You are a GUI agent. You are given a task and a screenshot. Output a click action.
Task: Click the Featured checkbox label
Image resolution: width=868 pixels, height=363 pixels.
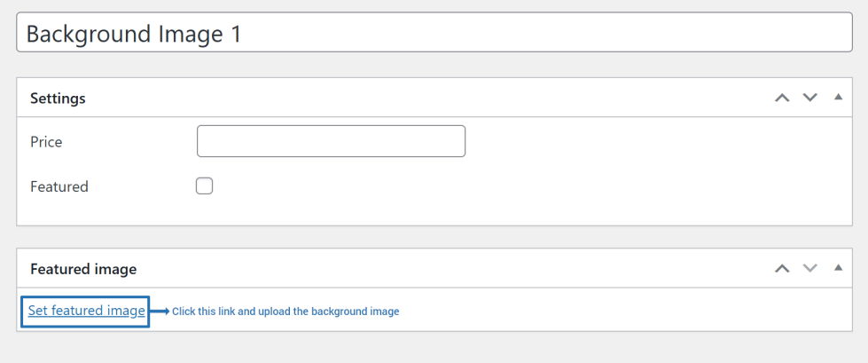tap(59, 187)
